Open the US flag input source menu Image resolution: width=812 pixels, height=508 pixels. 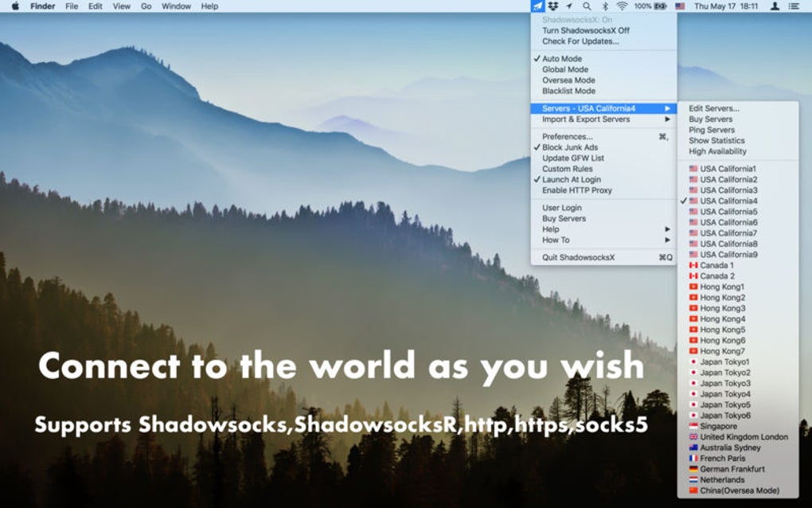tap(680, 6)
